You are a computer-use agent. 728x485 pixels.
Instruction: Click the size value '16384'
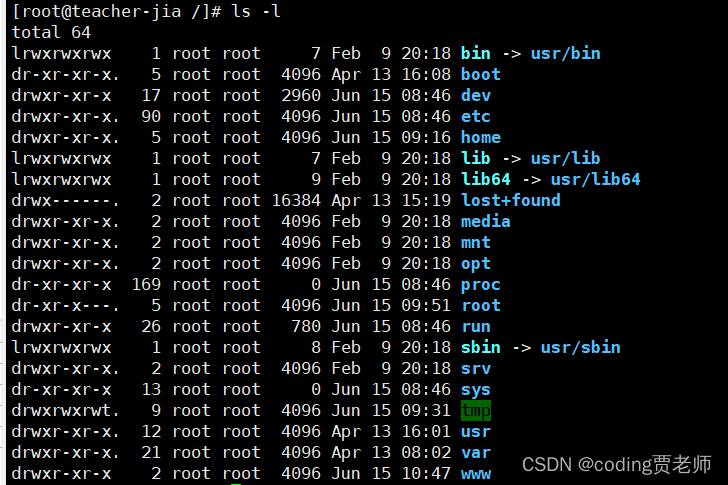[296, 200]
